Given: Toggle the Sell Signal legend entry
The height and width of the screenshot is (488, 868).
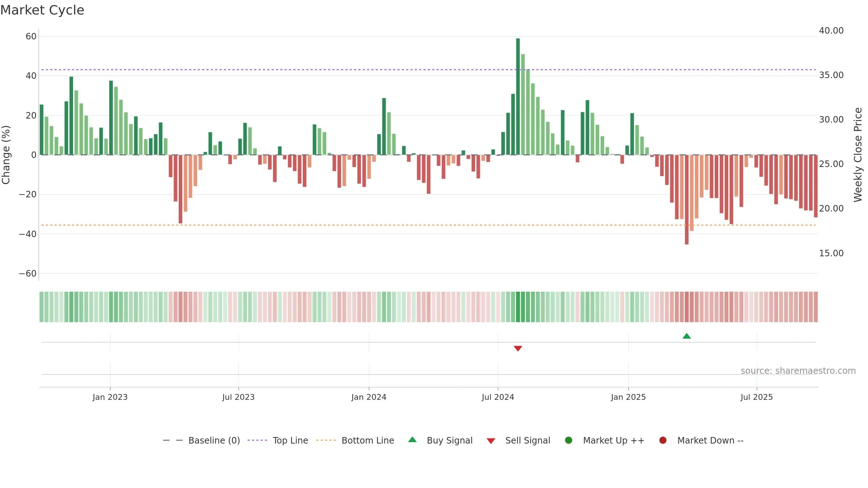Looking at the screenshot, I should point(518,440).
